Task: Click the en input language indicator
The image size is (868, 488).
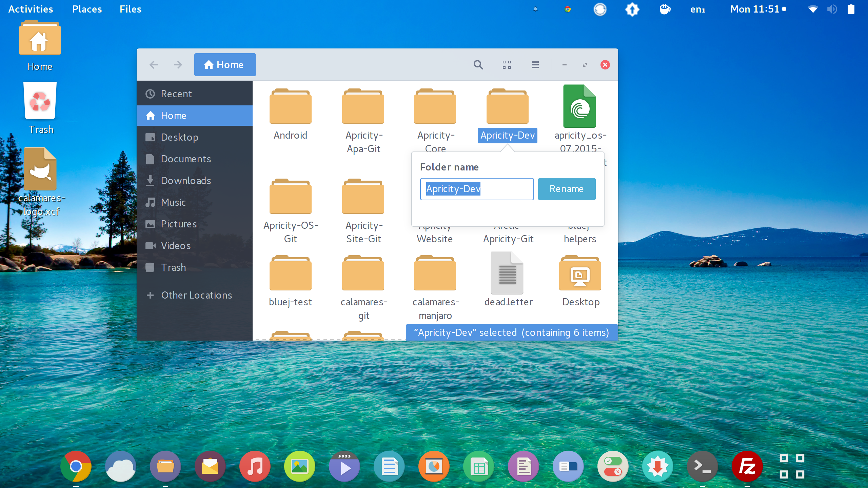Action: [x=697, y=9]
